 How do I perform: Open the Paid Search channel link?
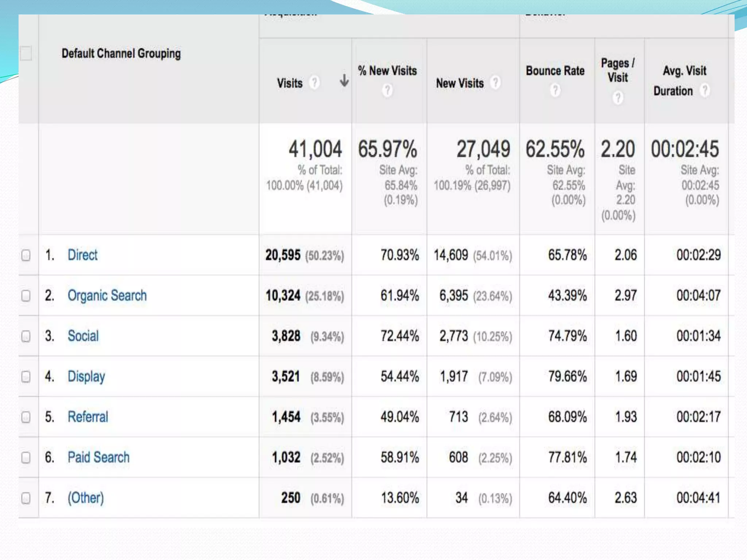(98, 457)
